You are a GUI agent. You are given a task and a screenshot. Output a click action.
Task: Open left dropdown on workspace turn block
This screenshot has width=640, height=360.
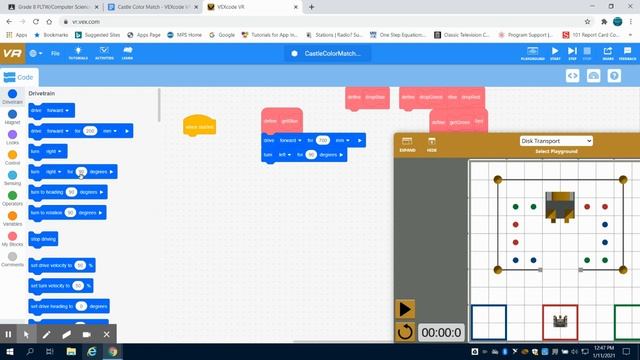(284, 155)
